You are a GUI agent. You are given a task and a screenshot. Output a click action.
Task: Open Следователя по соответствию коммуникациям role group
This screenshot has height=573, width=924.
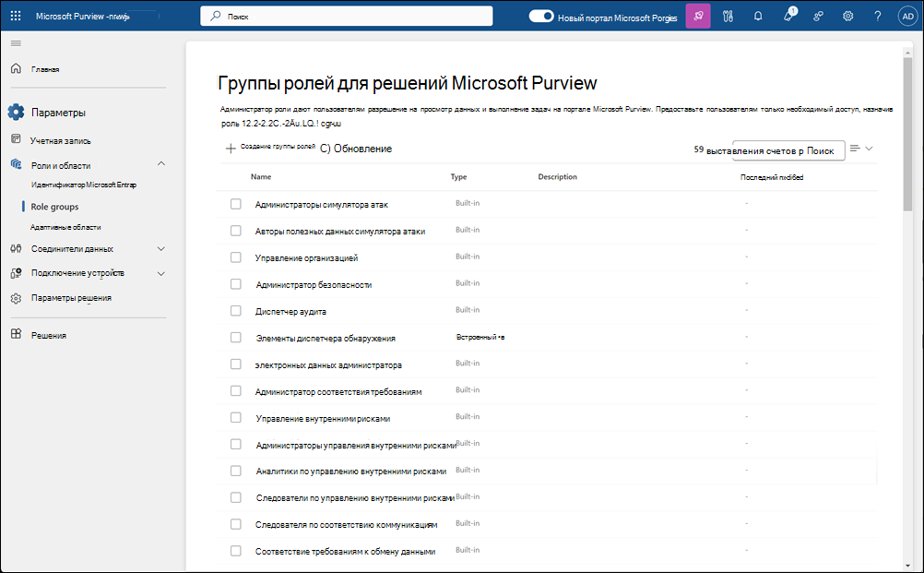pyautogui.click(x=346, y=525)
